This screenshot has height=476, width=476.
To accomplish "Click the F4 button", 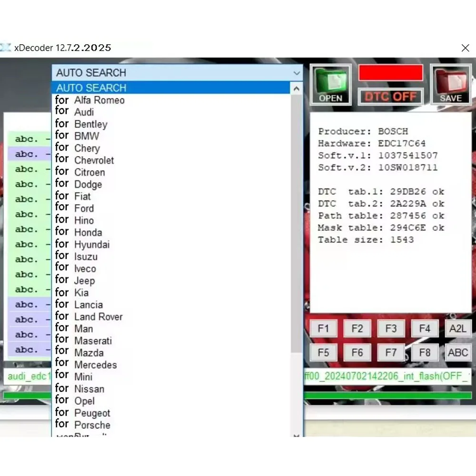I will coord(425,328).
